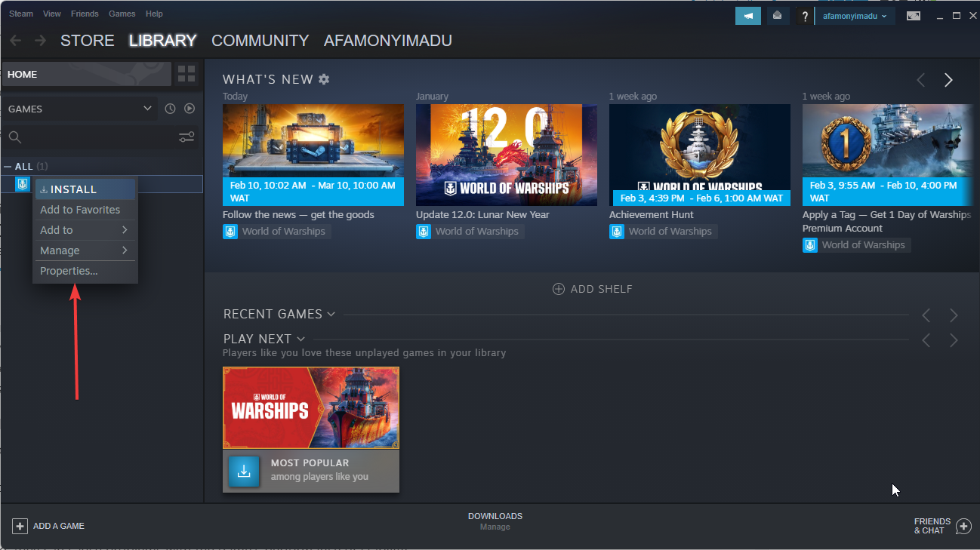Choose INSTALL from the context menu

(x=85, y=189)
